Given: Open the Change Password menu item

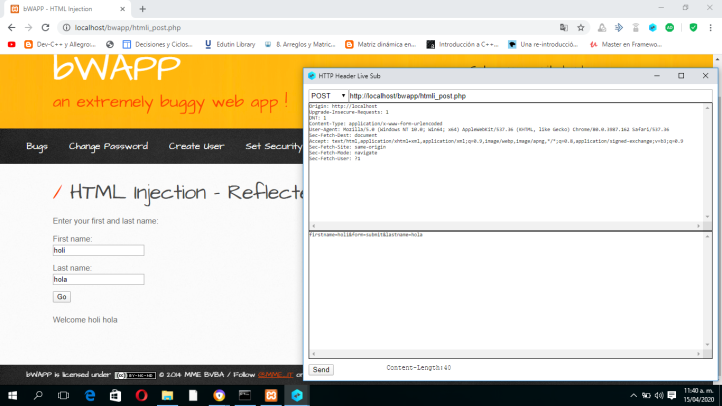Looking at the screenshot, I should [x=108, y=146].
